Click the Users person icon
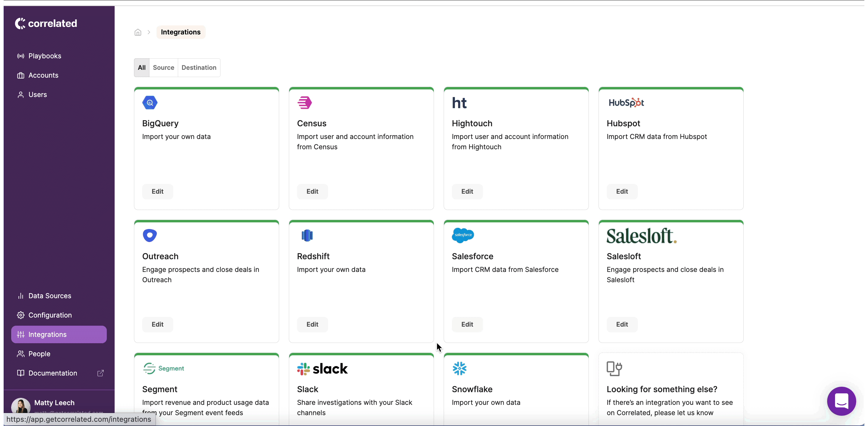868x426 pixels. click(x=21, y=95)
